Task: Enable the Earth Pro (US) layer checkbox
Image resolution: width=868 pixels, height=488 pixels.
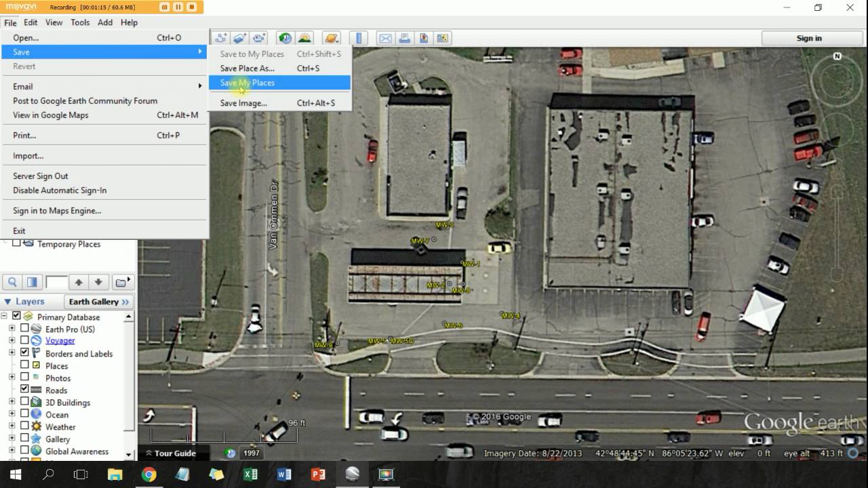Action: (x=24, y=329)
